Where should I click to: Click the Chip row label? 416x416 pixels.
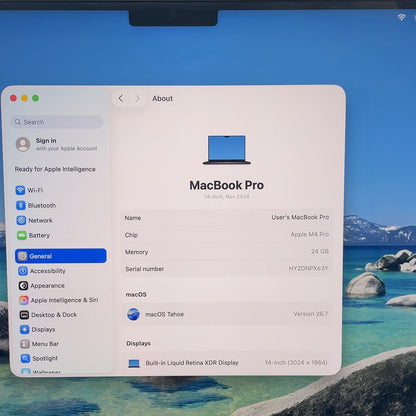[x=131, y=235]
